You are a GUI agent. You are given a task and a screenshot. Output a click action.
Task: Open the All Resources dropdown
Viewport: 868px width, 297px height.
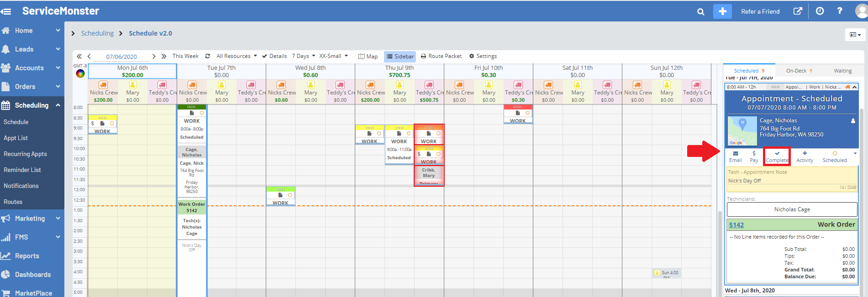(237, 56)
